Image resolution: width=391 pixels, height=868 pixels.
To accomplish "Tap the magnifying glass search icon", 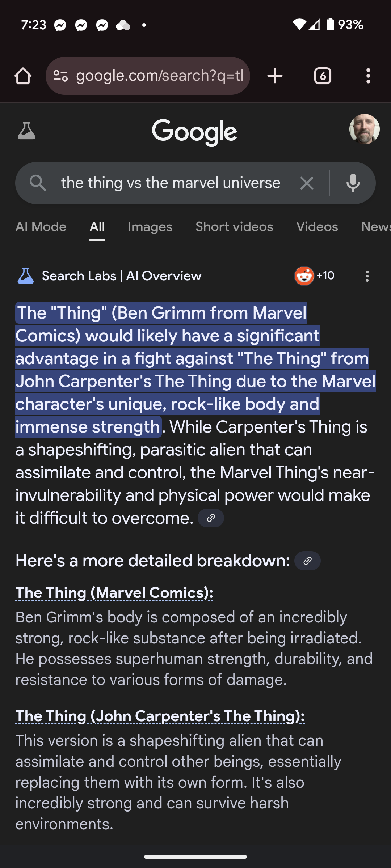I will point(38,183).
